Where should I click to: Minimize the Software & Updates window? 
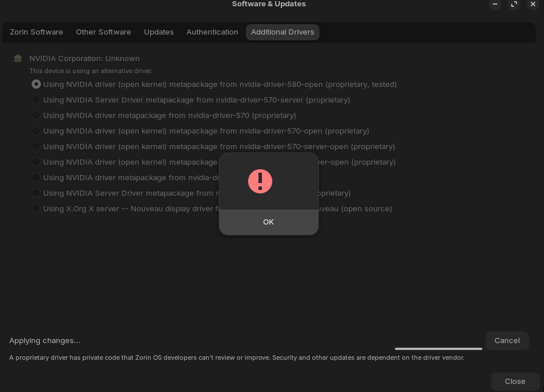click(x=494, y=4)
